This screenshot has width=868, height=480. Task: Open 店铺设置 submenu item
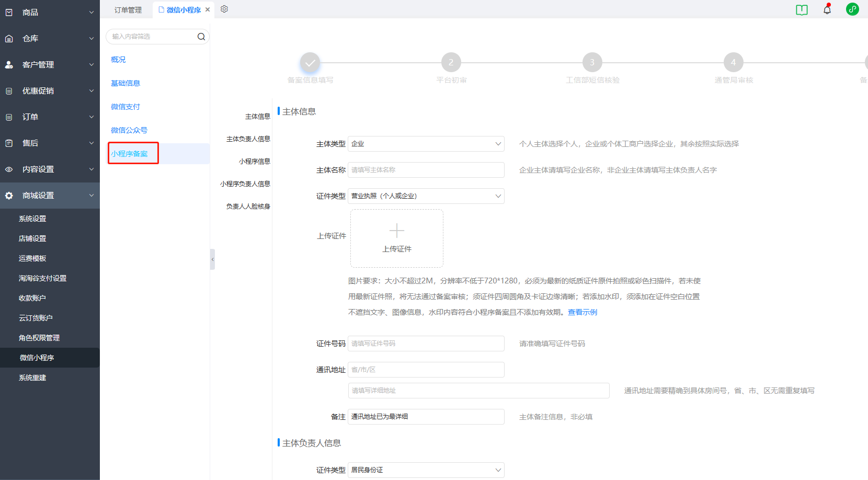click(x=32, y=238)
